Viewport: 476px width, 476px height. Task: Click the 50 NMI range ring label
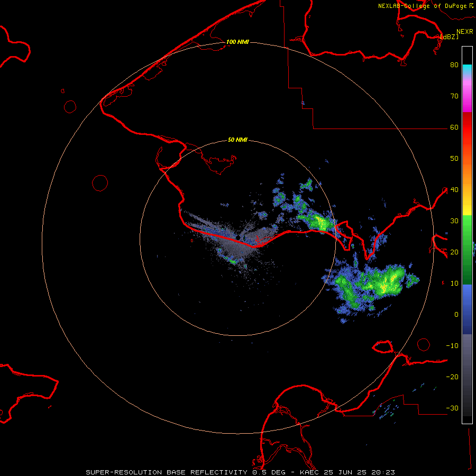[x=237, y=140]
